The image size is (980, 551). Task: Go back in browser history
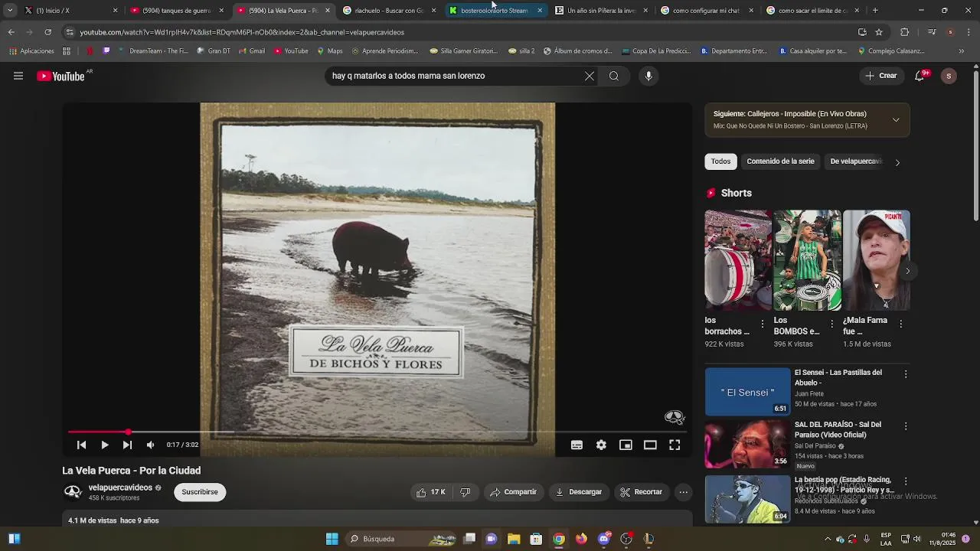pos(11,32)
